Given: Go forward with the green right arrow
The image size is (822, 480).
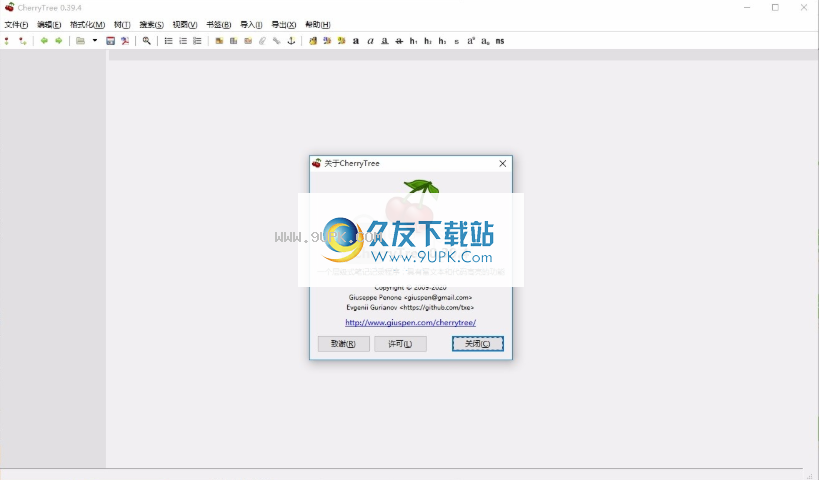Looking at the screenshot, I should (59, 41).
